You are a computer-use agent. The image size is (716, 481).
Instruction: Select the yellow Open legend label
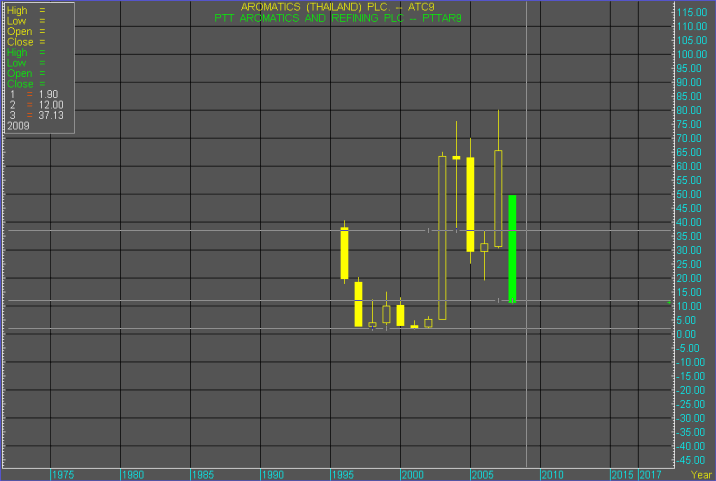click(19, 32)
